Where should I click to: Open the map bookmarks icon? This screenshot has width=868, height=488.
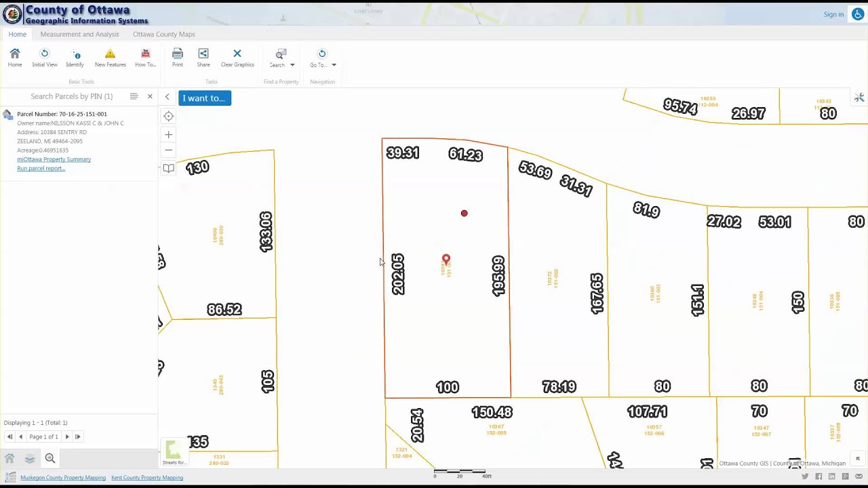coord(168,168)
